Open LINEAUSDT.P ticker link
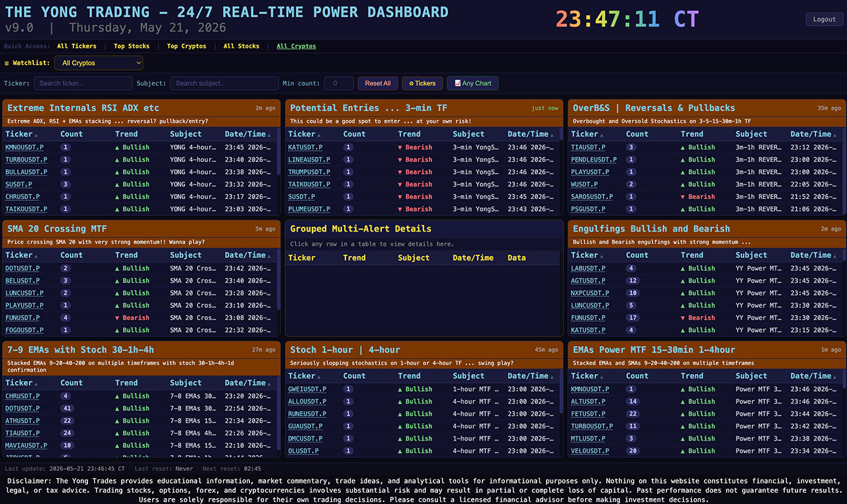 coord(309,159)
